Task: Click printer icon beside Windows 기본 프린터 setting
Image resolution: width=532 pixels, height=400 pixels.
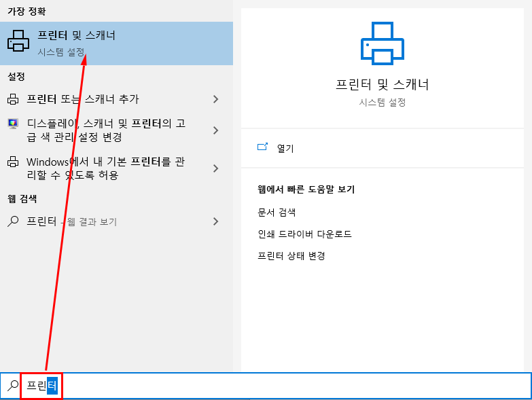Action: click(13, 162)
